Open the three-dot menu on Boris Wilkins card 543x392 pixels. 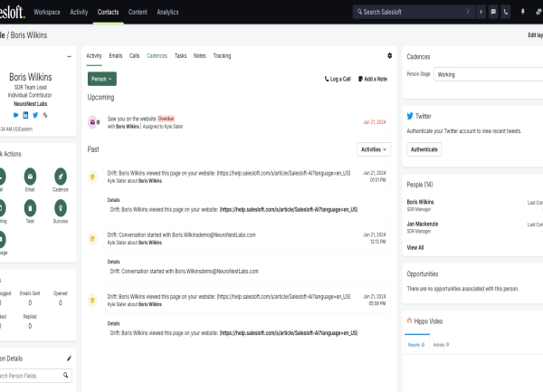pyautogui.click(x=69, y=56)
